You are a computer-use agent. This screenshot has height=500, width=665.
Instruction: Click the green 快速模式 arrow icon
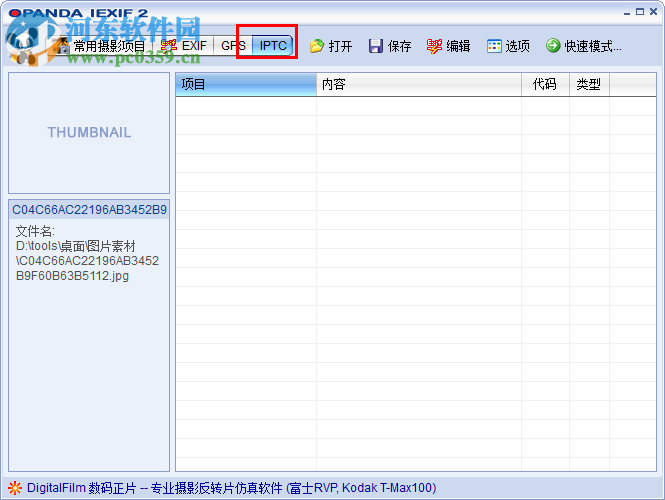coord(553,45)
